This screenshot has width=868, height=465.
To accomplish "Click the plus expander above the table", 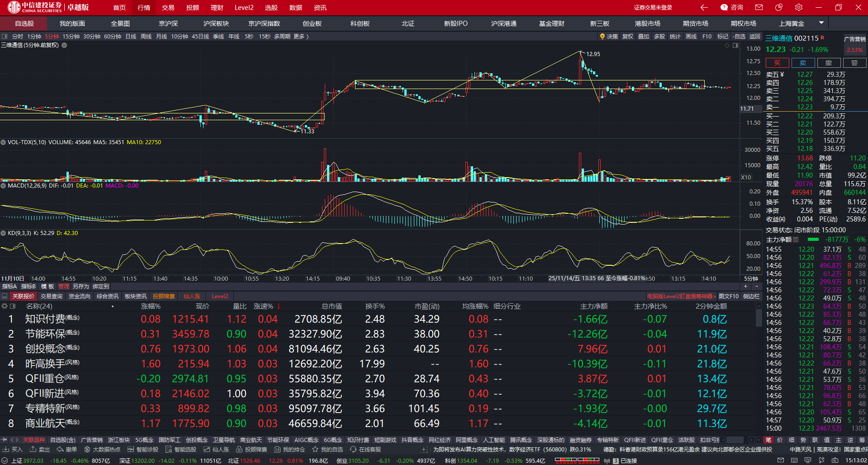I will tap(745, 287).
